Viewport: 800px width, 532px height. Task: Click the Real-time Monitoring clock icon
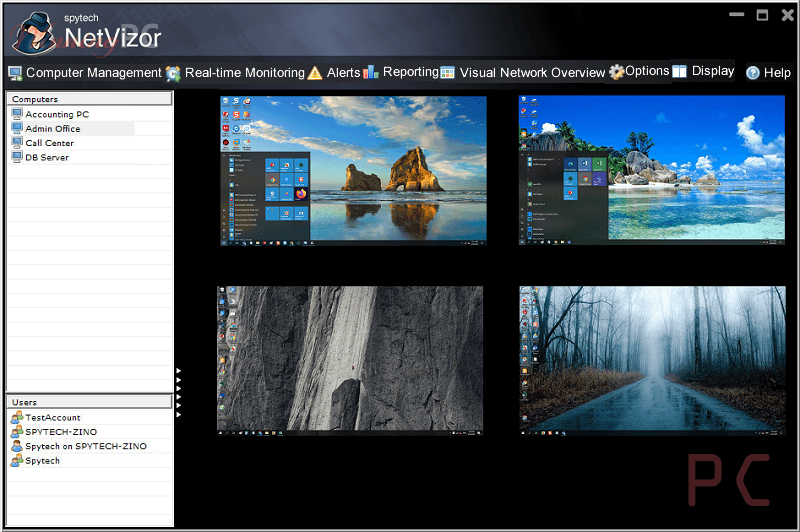173,73
